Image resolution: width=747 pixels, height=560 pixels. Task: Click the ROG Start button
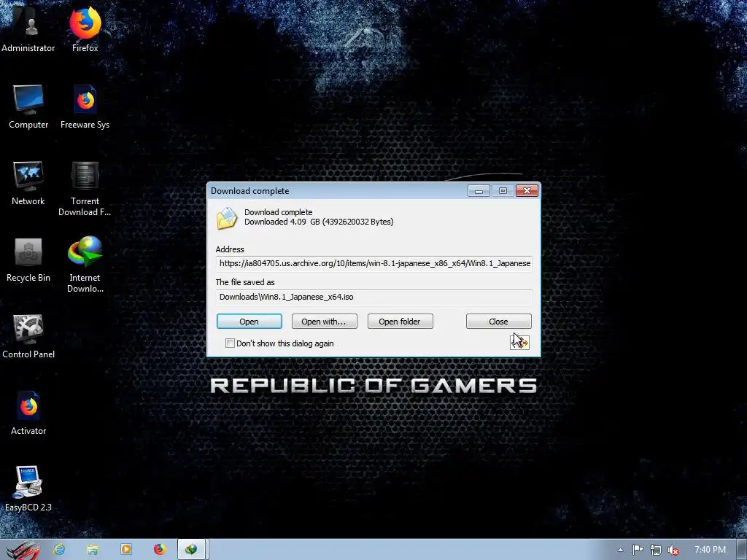tap(23, 550)
